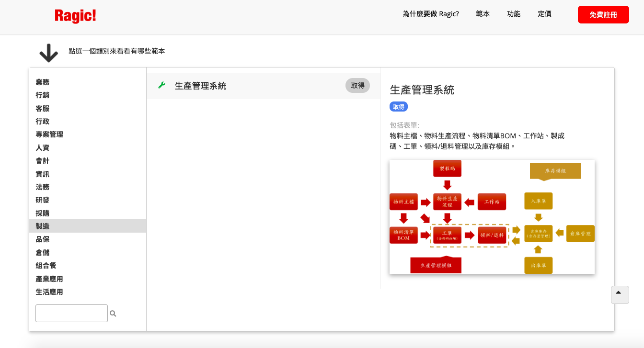Select 生產管理系統 template row in the list
Viewport: 644px width, 348px height.
264,86
